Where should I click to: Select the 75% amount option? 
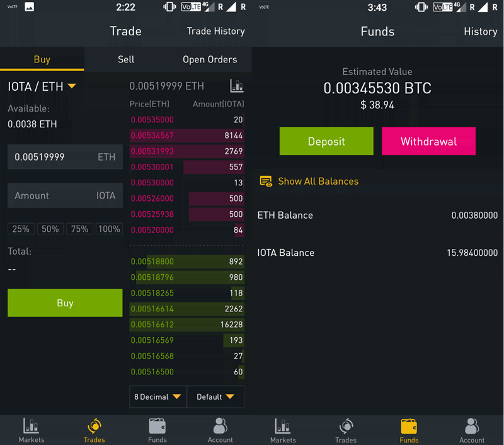point(79,229)
